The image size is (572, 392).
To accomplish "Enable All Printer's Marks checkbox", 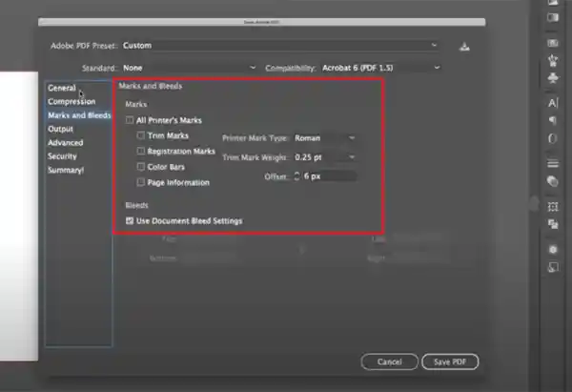I will (130, 120).
